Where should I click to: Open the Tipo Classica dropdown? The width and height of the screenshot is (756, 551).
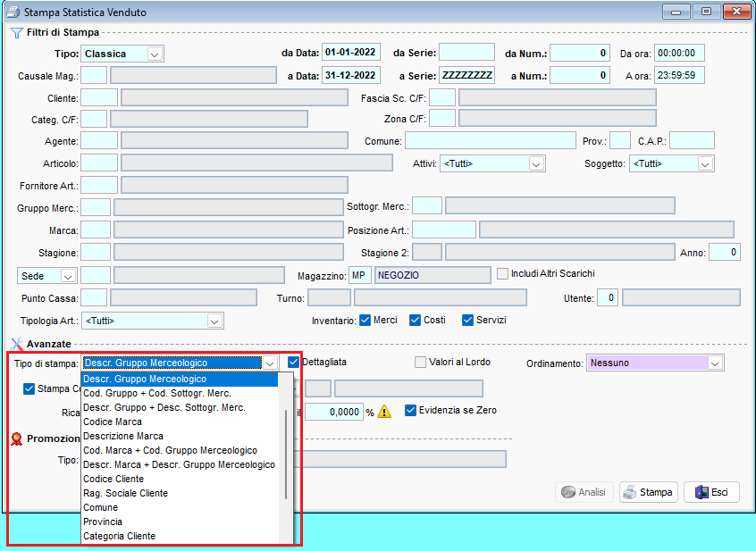pos(155,54)
